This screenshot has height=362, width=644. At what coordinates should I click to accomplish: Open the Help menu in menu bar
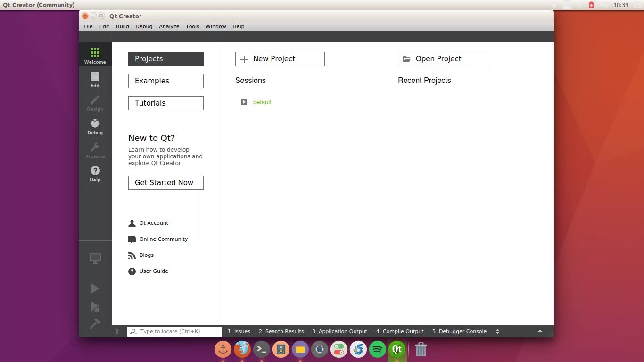pyautogui.click(x=239, y=26)
